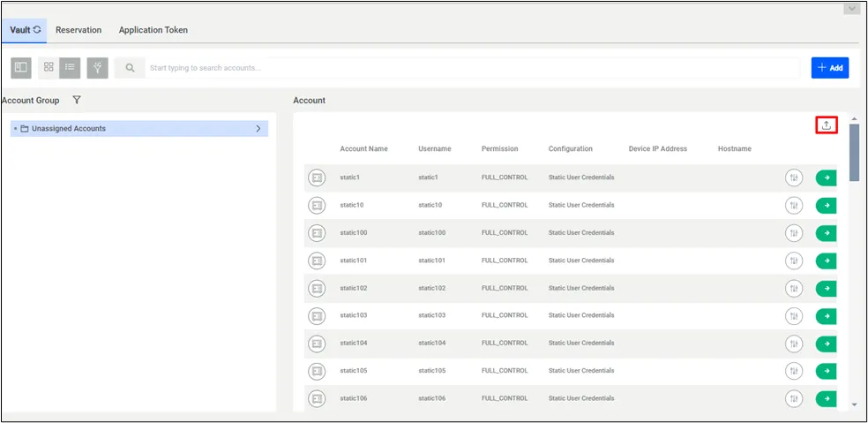Click the search accounts input field
The width and height of the screenshot is (868, 423).
click(x=474, y=68)
